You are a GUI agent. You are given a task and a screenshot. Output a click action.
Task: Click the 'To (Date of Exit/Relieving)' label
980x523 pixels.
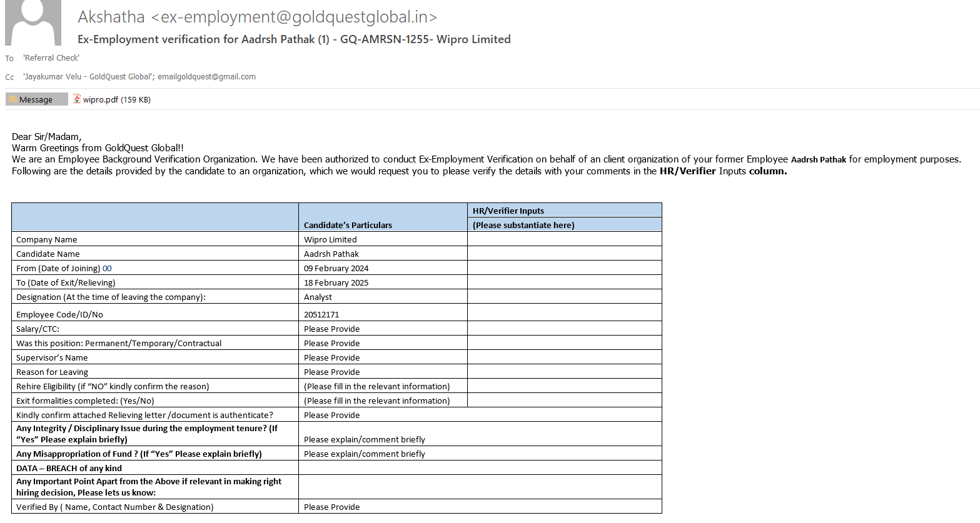pos(66,282)
